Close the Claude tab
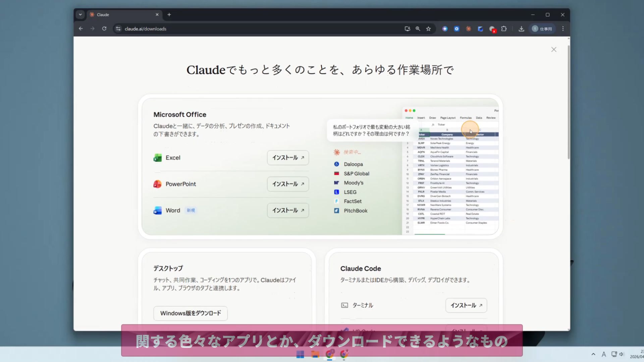 [x=157, y=15]
